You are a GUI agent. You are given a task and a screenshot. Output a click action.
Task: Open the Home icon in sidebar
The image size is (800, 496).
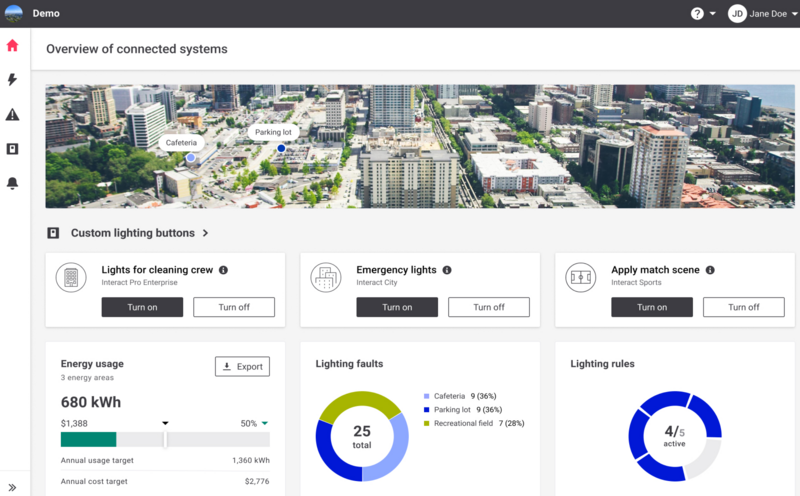click(13, 45)
